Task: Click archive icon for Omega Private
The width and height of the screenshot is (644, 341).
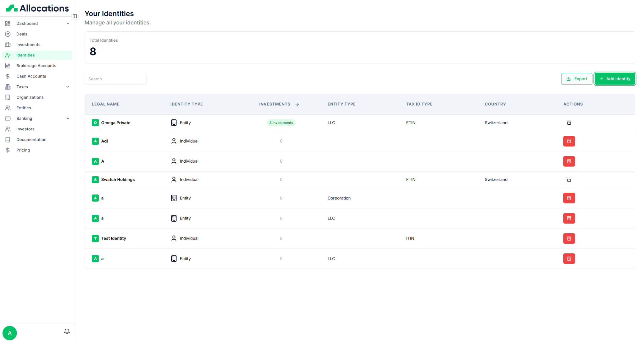Action: (x=569, y=123)
